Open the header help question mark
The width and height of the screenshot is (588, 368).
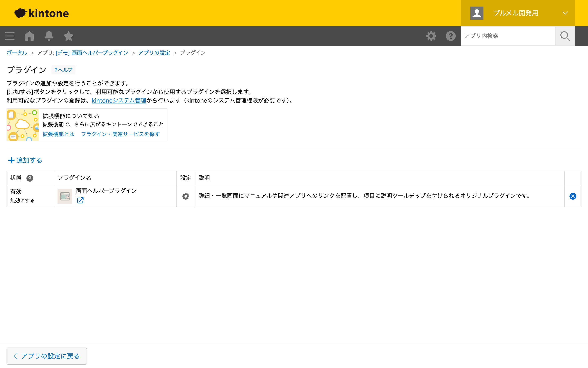(x=451, y=36)
